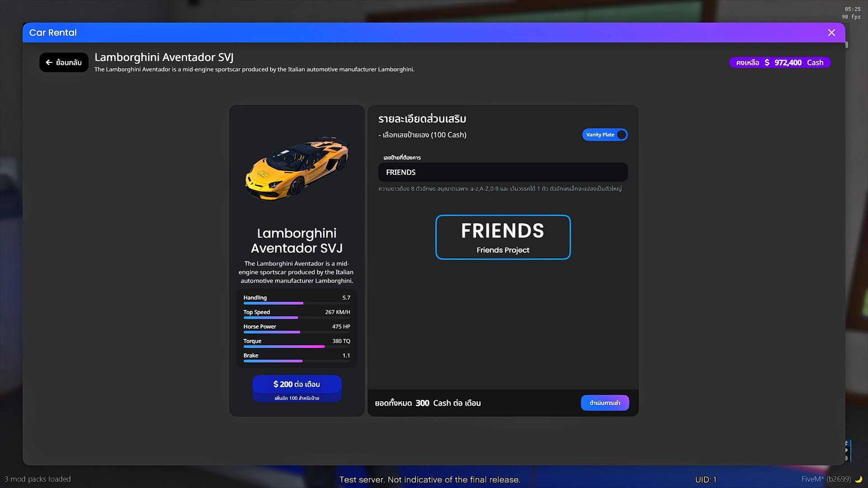This screenshot has height=488, width=868.
Task: Click the Top Speed 267 KM/H value
Action: 337,312
